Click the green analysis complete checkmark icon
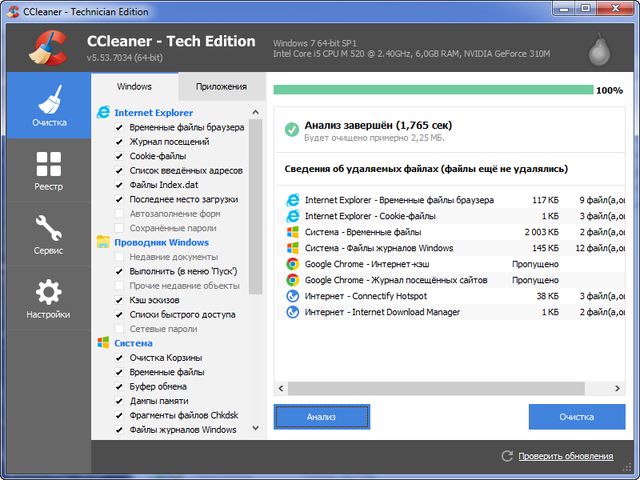 coord(291,129)
